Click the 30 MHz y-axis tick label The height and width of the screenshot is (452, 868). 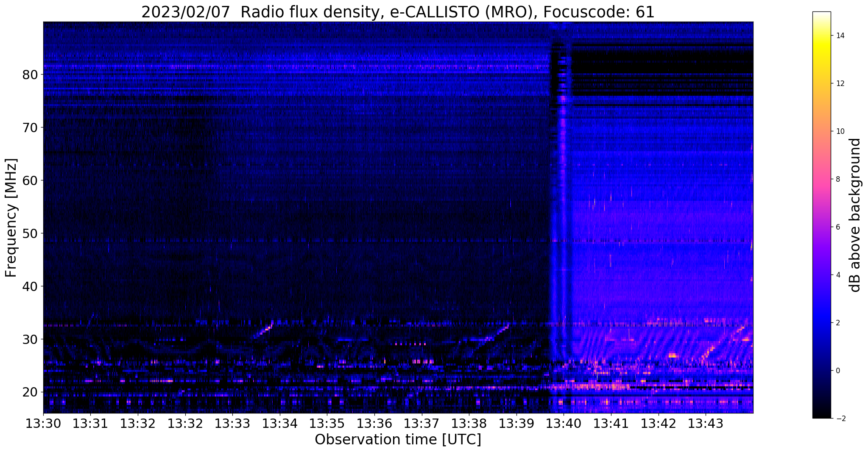coord(30,340)
